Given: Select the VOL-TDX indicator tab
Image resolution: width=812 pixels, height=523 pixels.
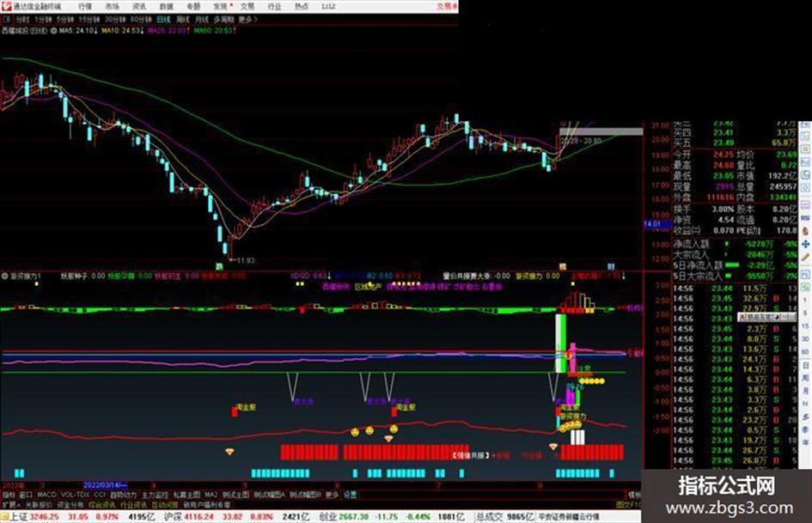Looking at the screenshot, I should pyautogui.click(x=75, y=495).
